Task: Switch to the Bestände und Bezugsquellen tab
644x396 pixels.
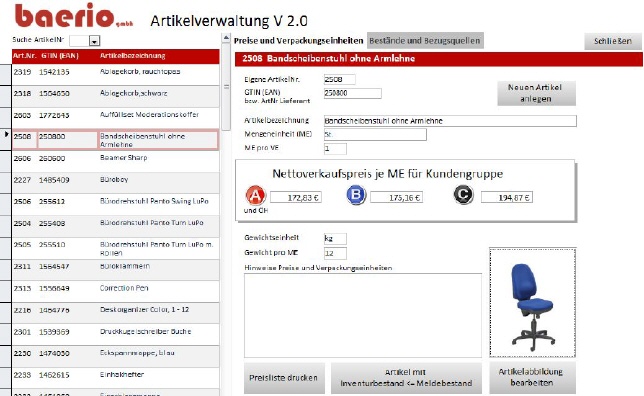Action: click(425, 41)
